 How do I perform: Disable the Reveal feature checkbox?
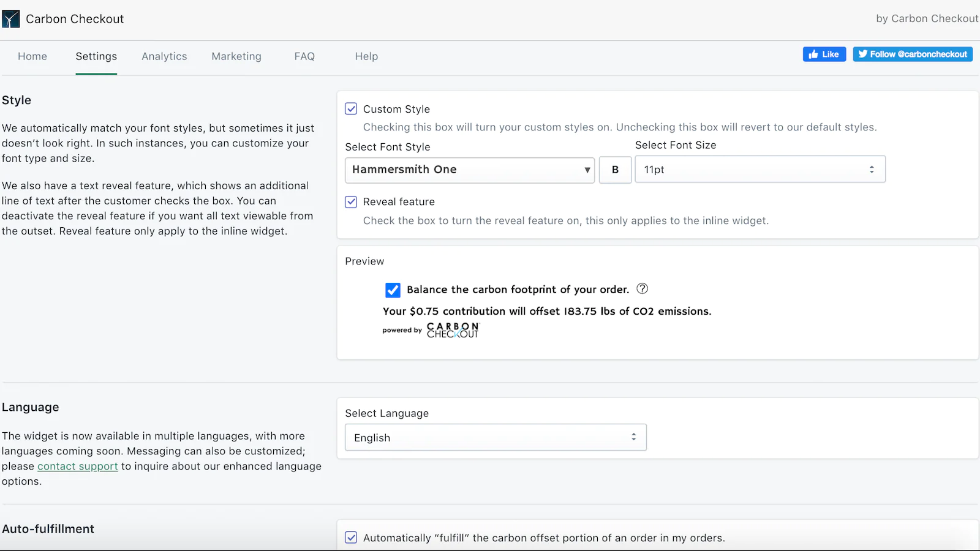(351, 202)
